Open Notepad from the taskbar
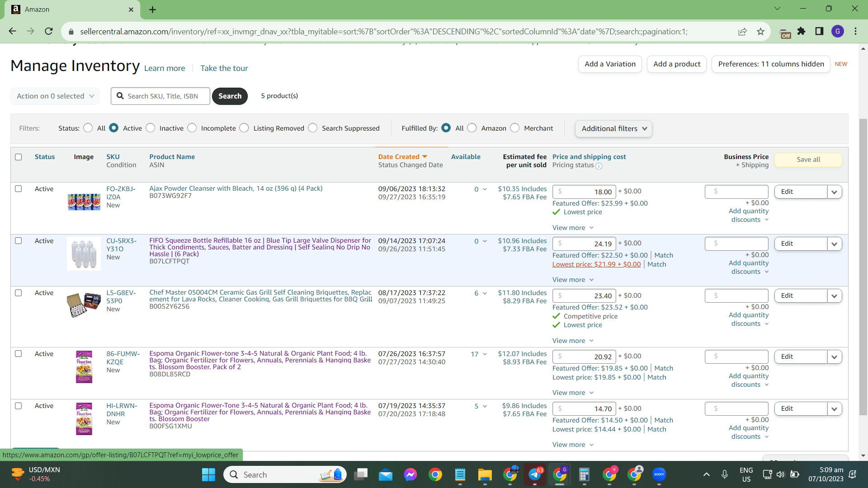Screen dimensions: 868x488 click(460, 474)
